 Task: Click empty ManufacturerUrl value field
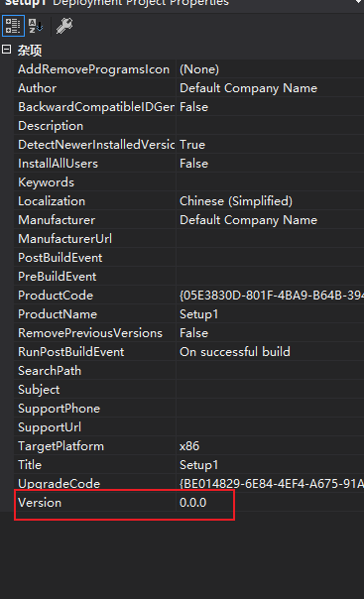[x=270, y=239]
